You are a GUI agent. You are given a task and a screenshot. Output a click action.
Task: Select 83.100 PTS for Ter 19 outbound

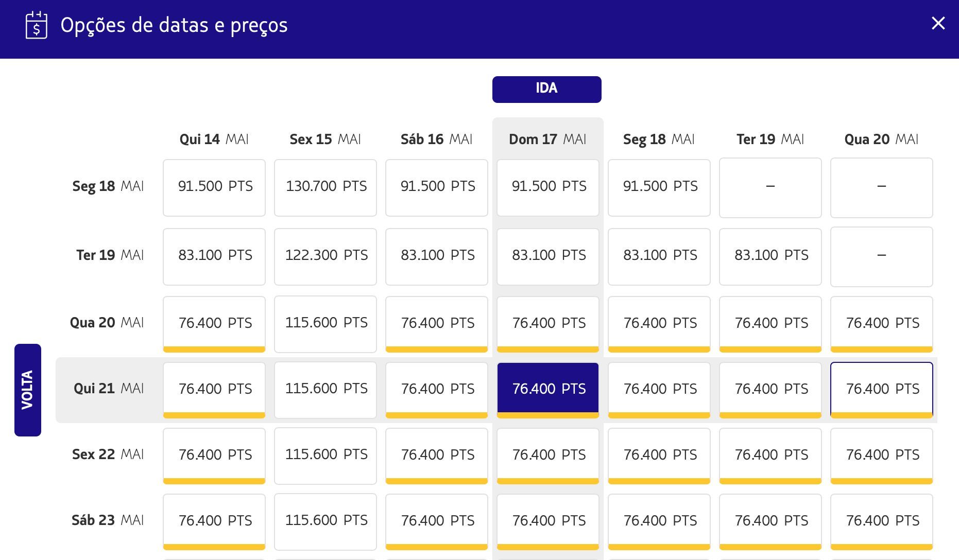pos(770,256)
